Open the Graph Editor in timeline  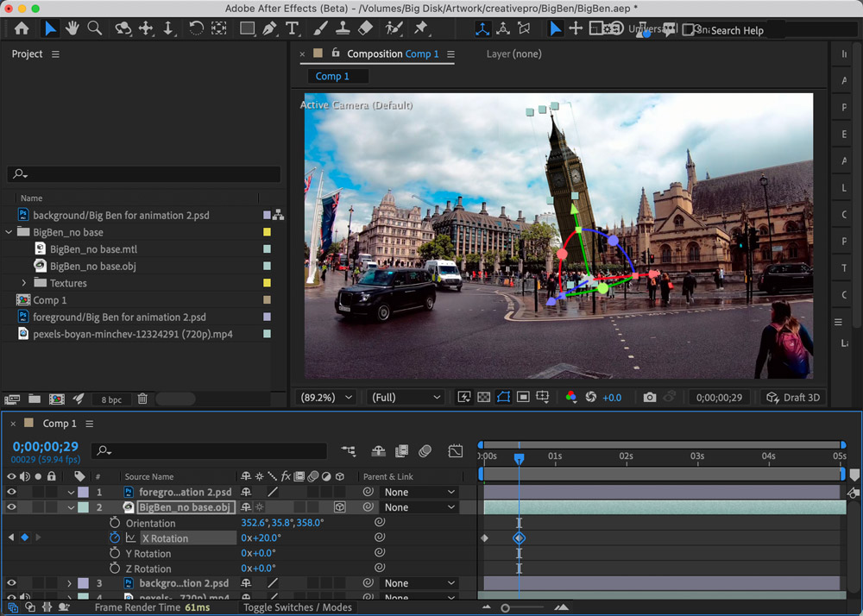(456, 451)
